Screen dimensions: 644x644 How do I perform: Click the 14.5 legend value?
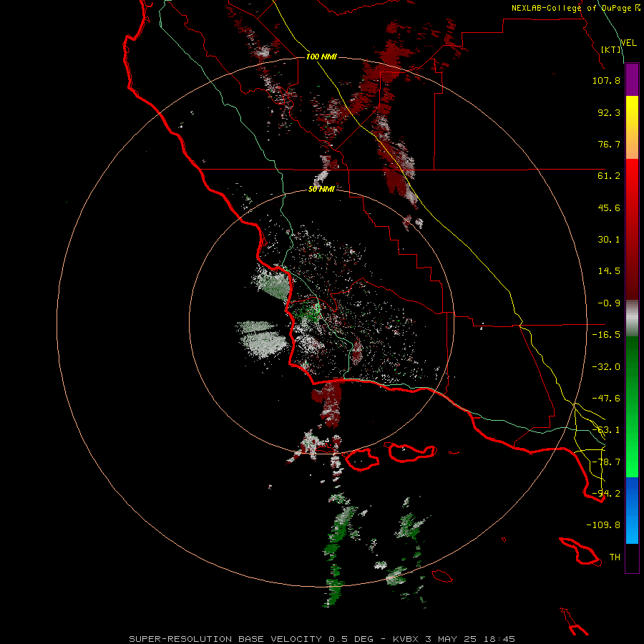(609, 271)
